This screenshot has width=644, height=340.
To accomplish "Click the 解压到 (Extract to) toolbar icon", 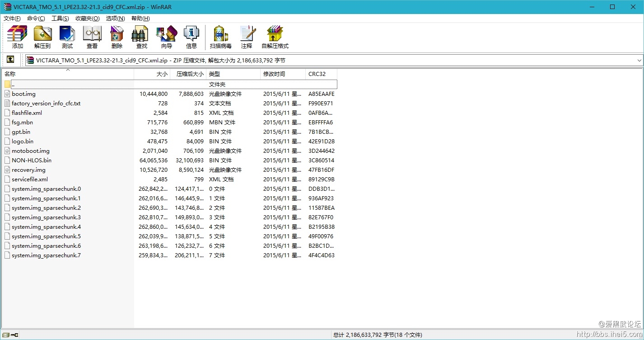I will (42, 33).
